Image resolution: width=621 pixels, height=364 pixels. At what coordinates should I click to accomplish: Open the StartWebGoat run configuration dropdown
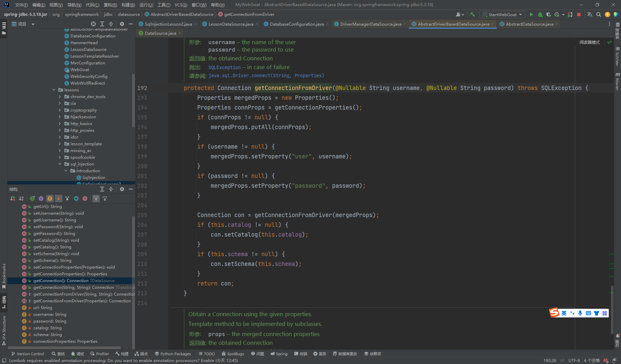pyautogui.click(x=502, y=14)
